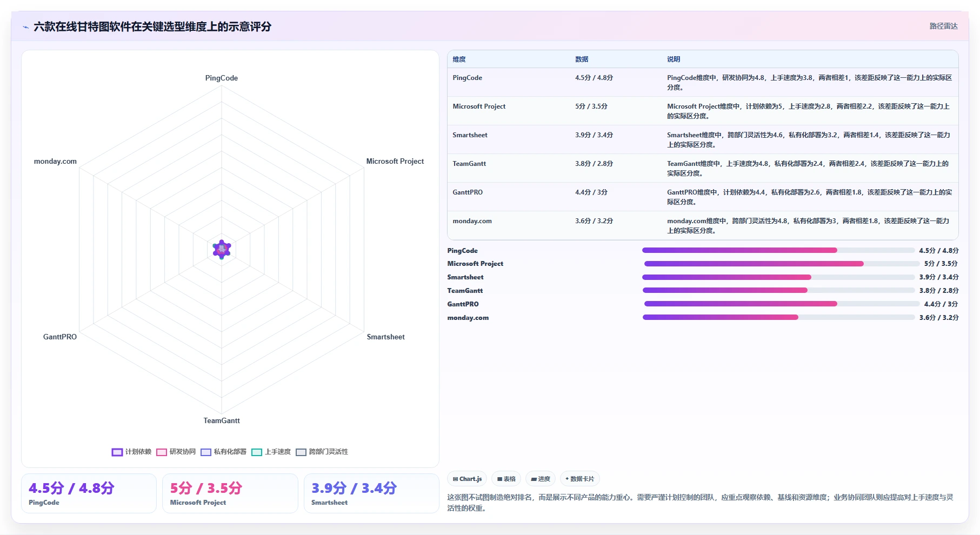Click the Microsoft Project axis label on the radar

coord(395,161)
